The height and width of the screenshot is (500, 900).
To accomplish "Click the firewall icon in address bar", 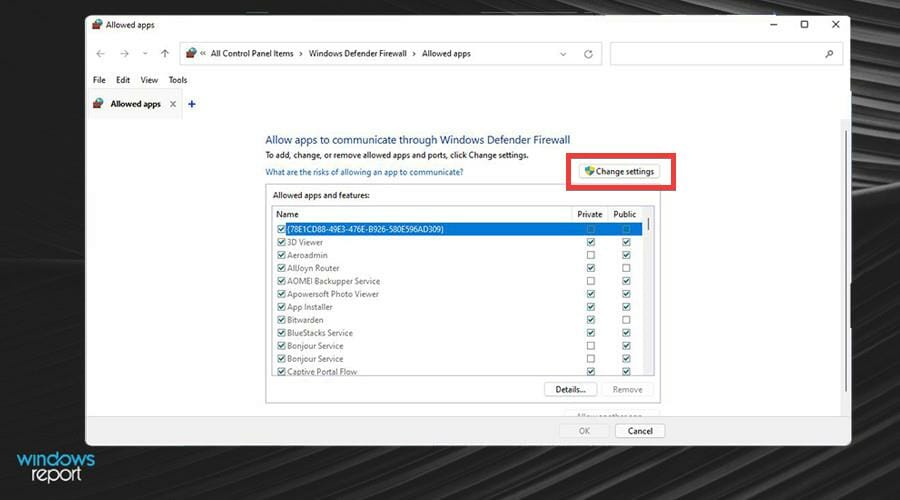I will pyautogui.click(x=191, y=54).
